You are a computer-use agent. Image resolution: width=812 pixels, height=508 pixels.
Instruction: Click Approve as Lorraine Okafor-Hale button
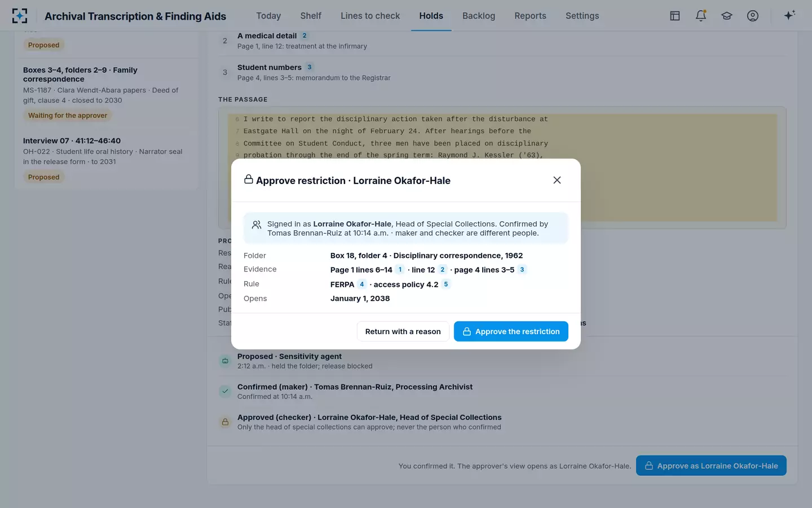coord(711,466)
